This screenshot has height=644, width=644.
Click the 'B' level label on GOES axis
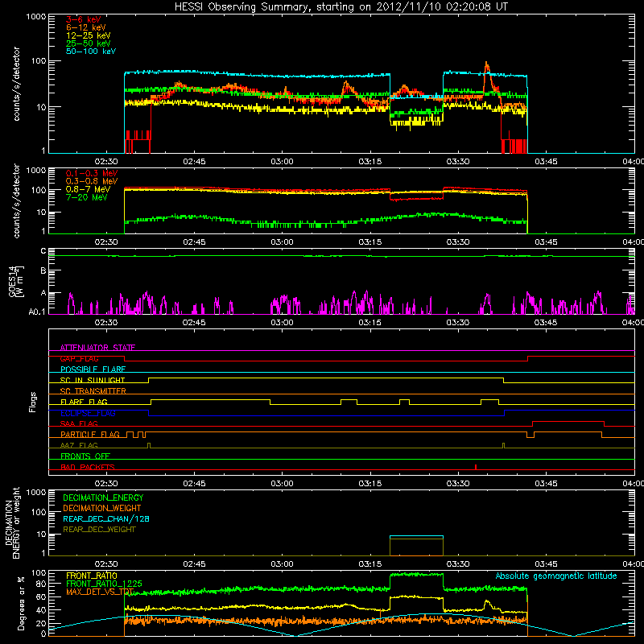tap(43, 271)
